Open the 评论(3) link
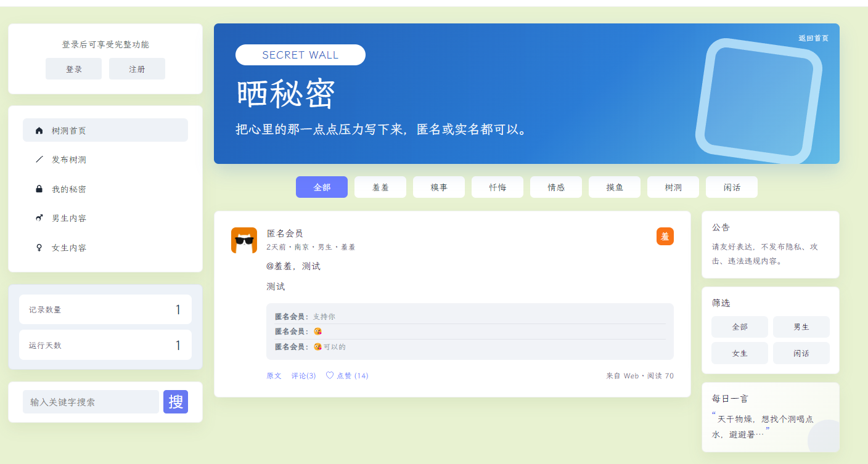The height and width of the screenshot is (464, 868). click(304, 376)
